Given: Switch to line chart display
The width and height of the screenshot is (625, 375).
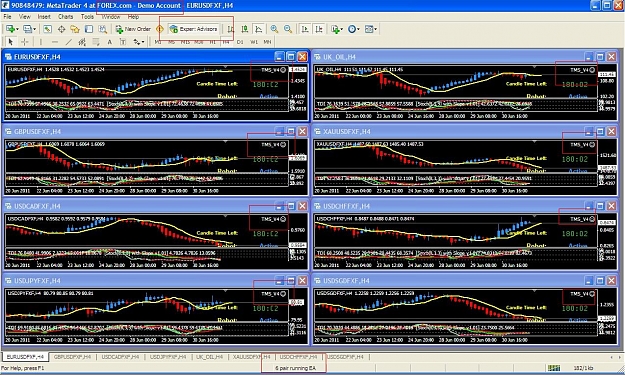Looking at the screenshot, I should tap(259, 29).
